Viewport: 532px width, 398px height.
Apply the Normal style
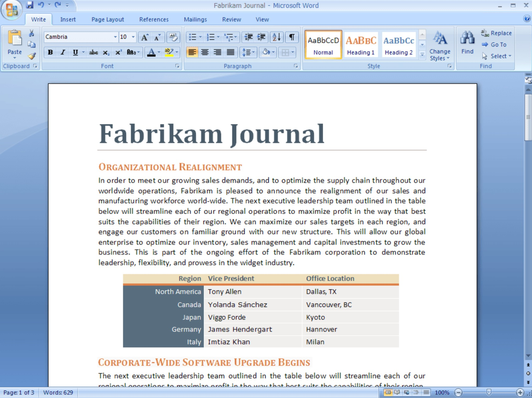click(323, 45)
